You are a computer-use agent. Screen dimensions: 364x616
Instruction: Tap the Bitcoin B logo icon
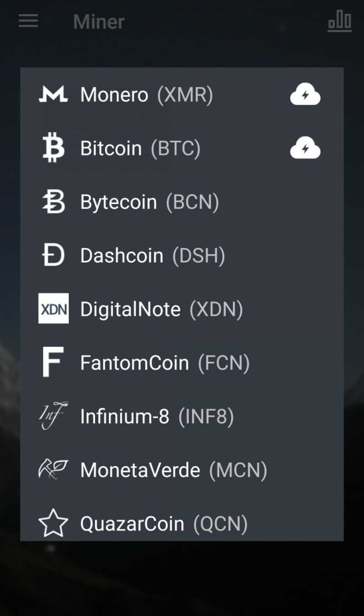(x=53, y=148)
